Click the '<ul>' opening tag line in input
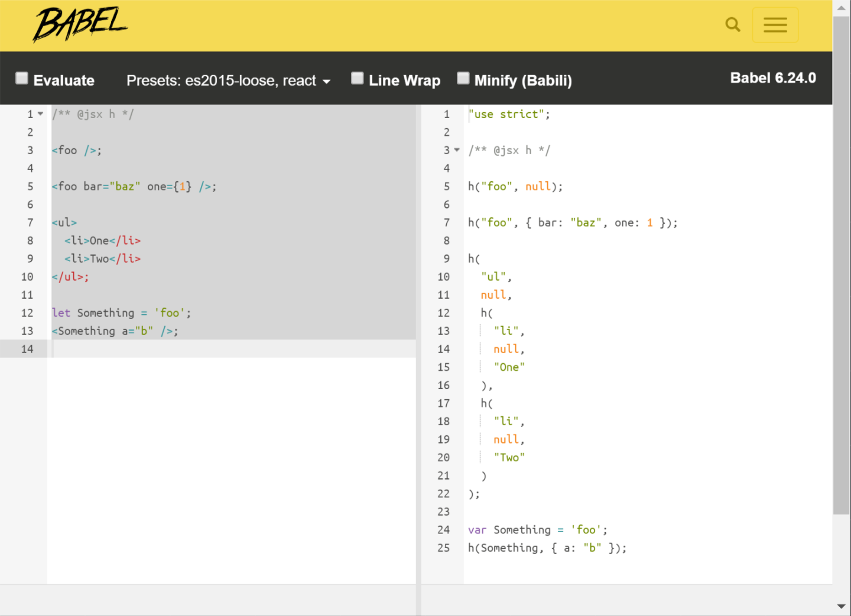The height and width of the screenshot is (616, 851). (x=64, y=223)
